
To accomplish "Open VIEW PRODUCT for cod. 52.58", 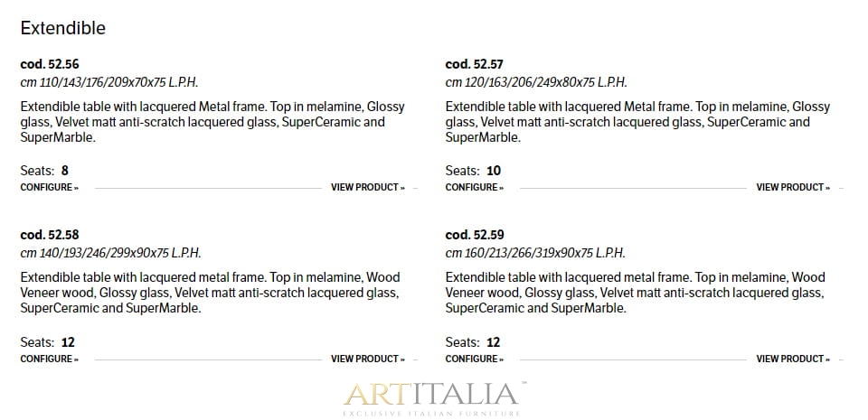I will [x=367, y=359].
